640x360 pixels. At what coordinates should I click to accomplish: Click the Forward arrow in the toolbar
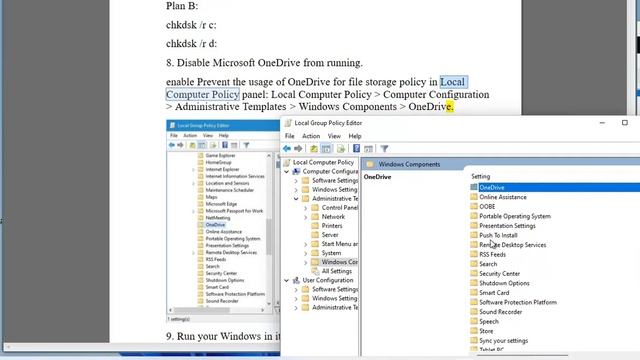click(298, 149)
